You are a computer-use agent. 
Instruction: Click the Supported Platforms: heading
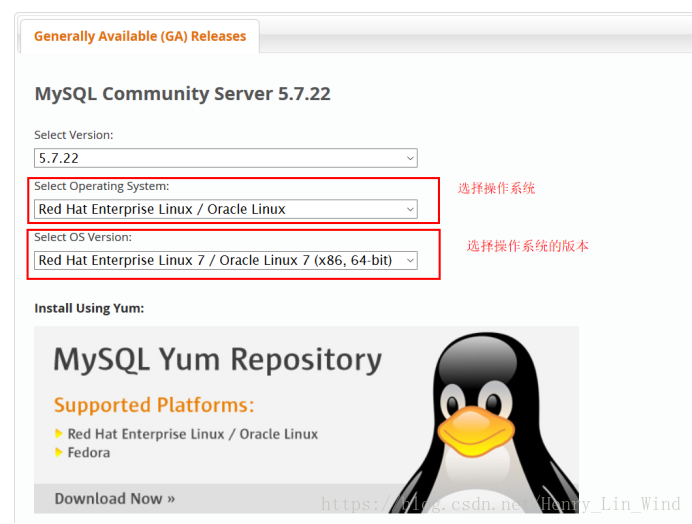tap(154, 405)
